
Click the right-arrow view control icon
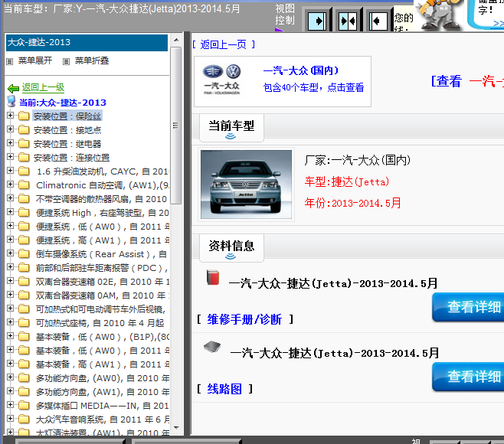[317, 21]
